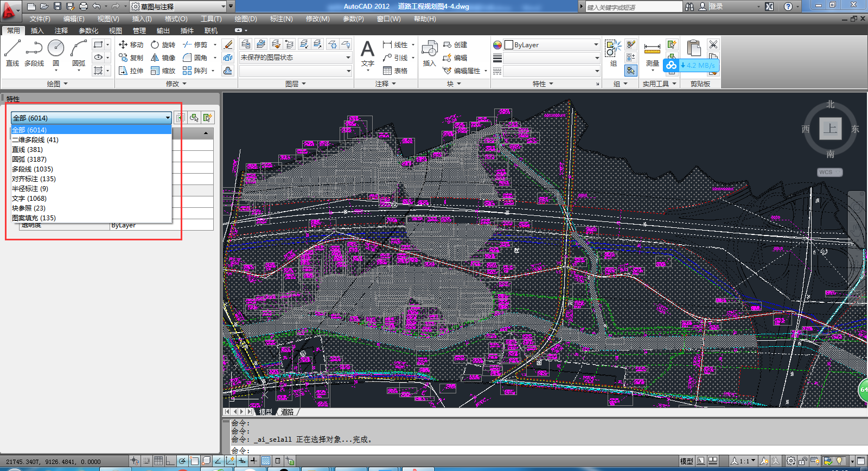Click the 表格 (Table) icon

pos(387,71)
